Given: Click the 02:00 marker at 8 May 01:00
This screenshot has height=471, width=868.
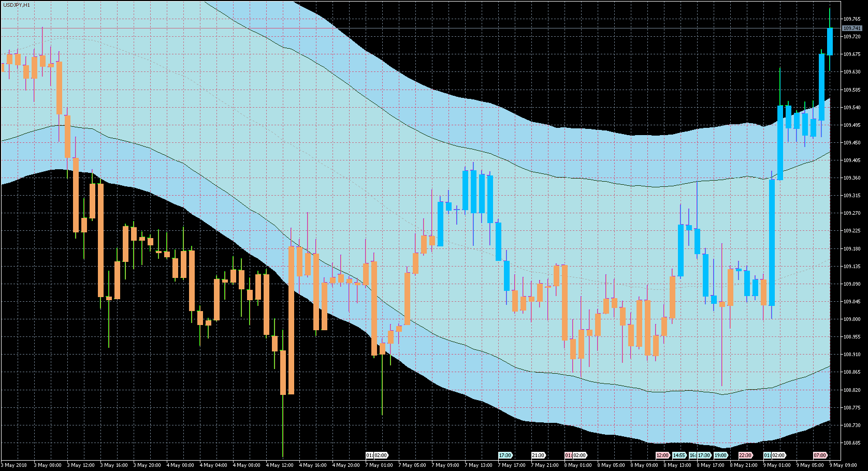Looking at the screenshot, I should [580, 455].
